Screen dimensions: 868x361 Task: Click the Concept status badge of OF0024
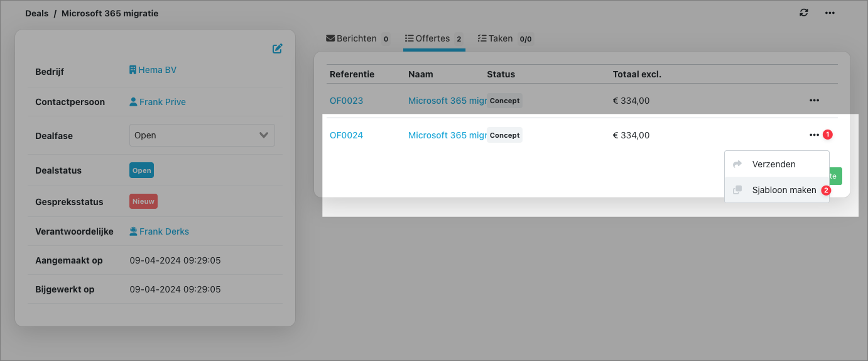pos(504,135)
